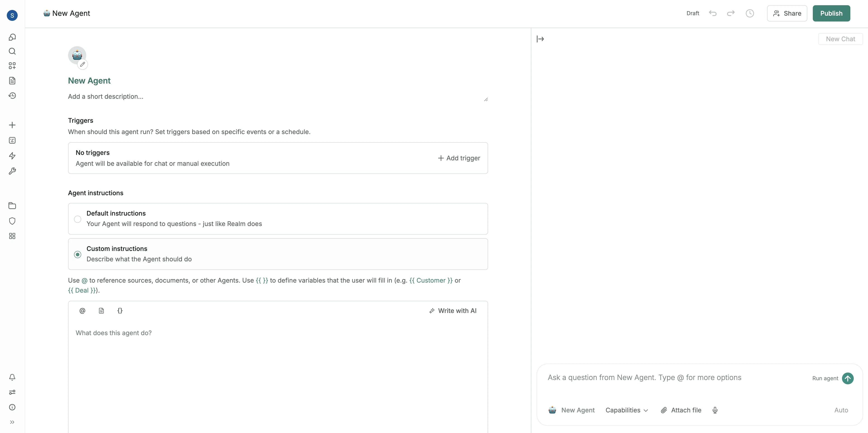The height and width of the screenshot is (433, 868).
Task: Collapse the chat panel with the arrow toggle
Action: pyautogui.click(x=541, y=39)
